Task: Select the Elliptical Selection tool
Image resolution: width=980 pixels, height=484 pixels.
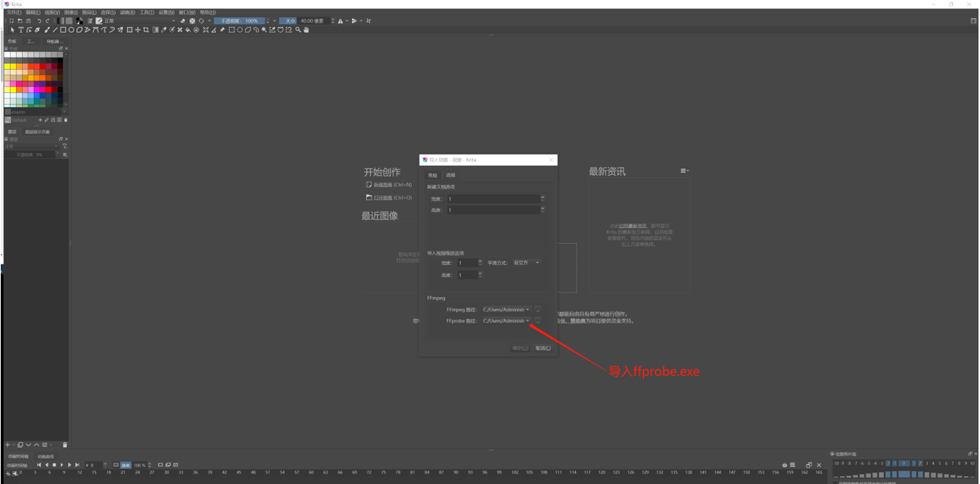Action: tap(240, 30)
